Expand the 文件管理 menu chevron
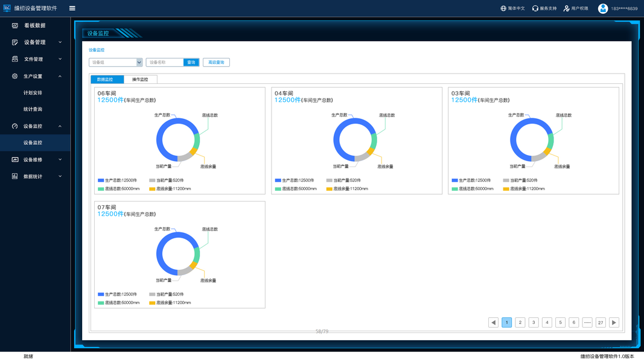644x362 pixels. [60, 59]
